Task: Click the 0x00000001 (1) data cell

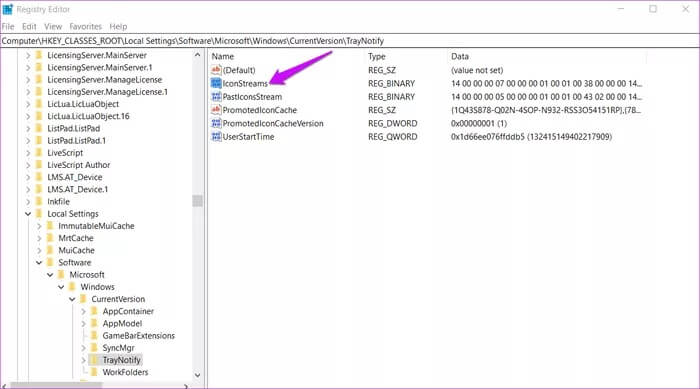Action: point(479,123)
